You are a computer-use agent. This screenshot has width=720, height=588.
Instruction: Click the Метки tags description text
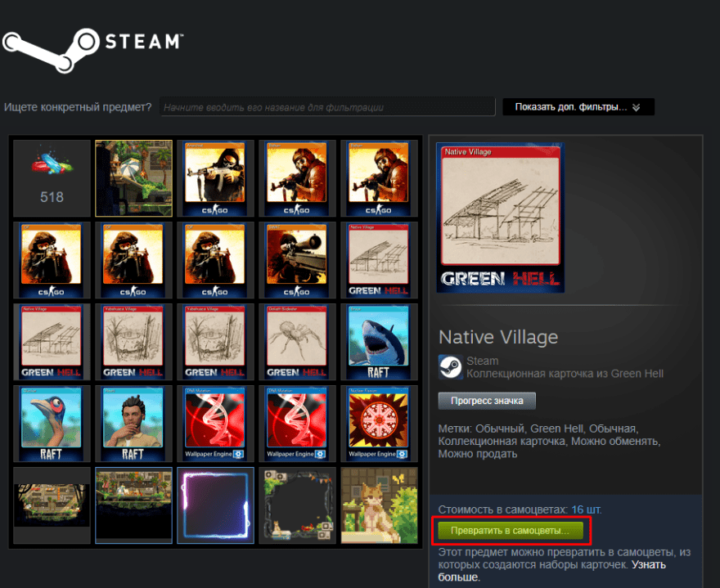pos(549,441)
